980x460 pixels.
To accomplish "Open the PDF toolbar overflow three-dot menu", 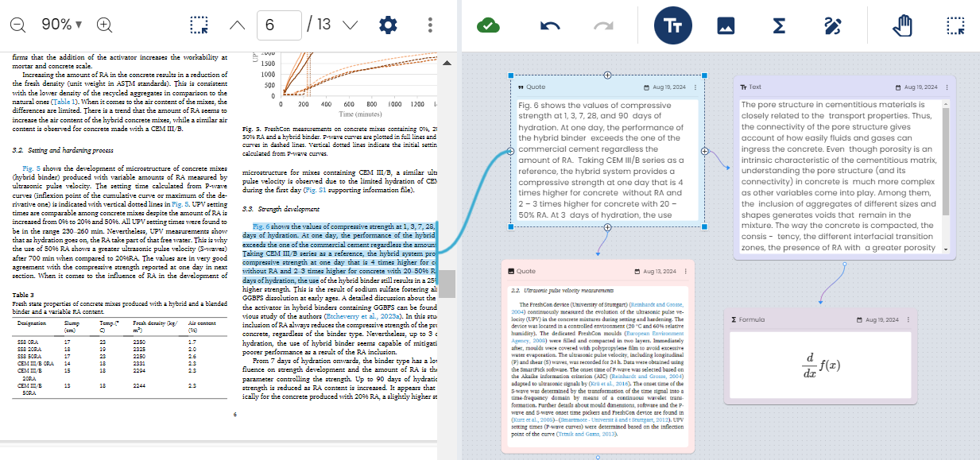I will click(x=429, y=25).
